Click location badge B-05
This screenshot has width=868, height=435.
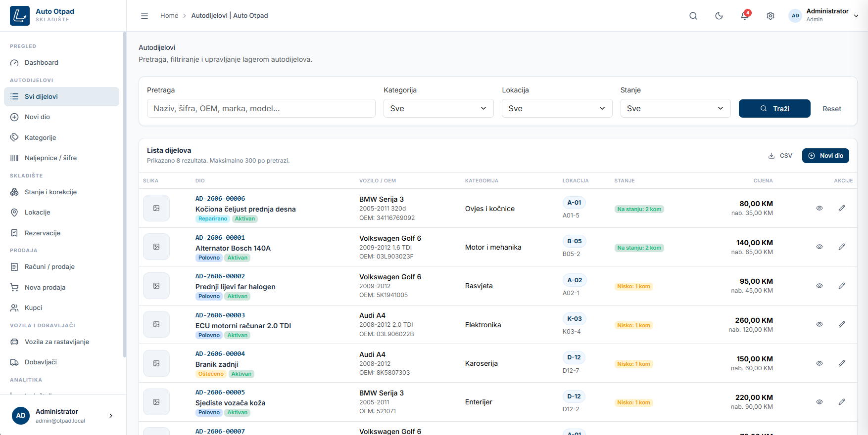coord(575,241)
